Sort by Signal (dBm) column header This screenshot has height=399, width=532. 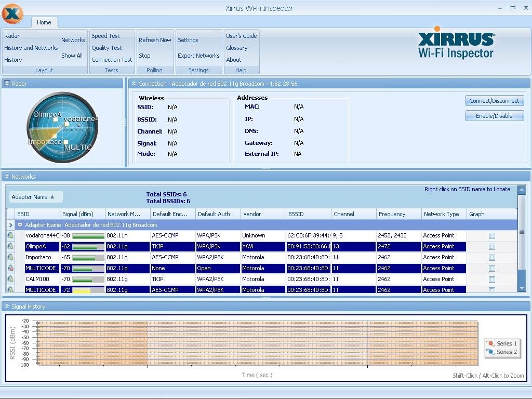83,214
